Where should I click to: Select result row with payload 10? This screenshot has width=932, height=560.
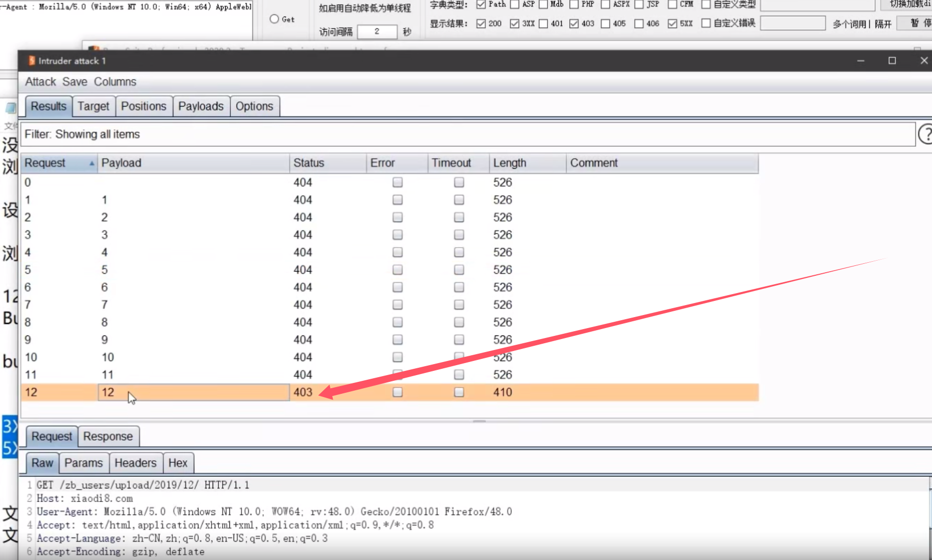389,357
